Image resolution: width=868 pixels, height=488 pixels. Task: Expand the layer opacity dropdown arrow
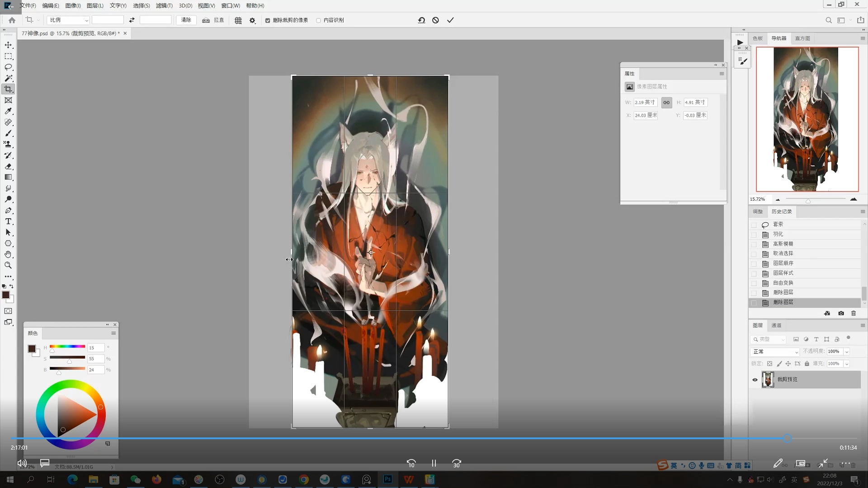click(847, 352)
